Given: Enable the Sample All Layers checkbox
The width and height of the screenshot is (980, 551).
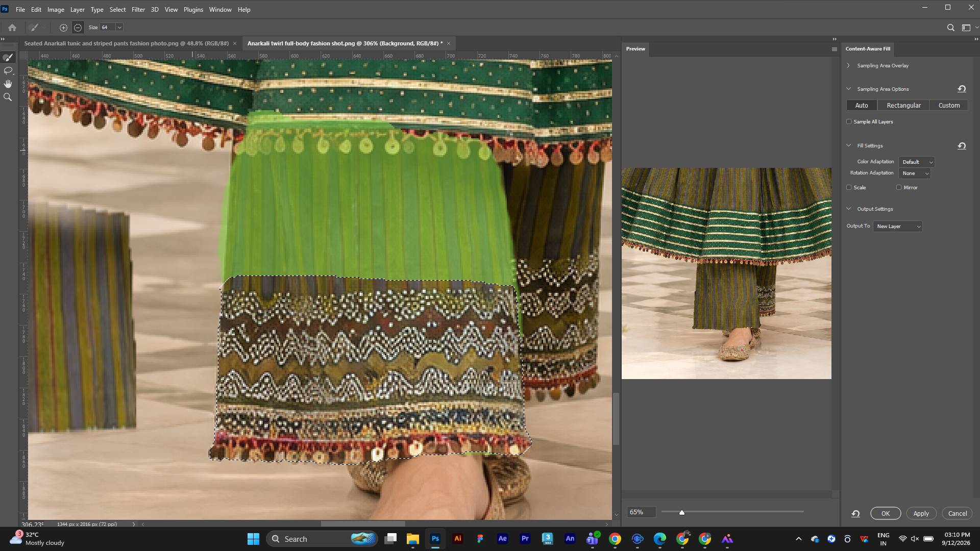Looking at the screenshot, I should pos(849,122).
